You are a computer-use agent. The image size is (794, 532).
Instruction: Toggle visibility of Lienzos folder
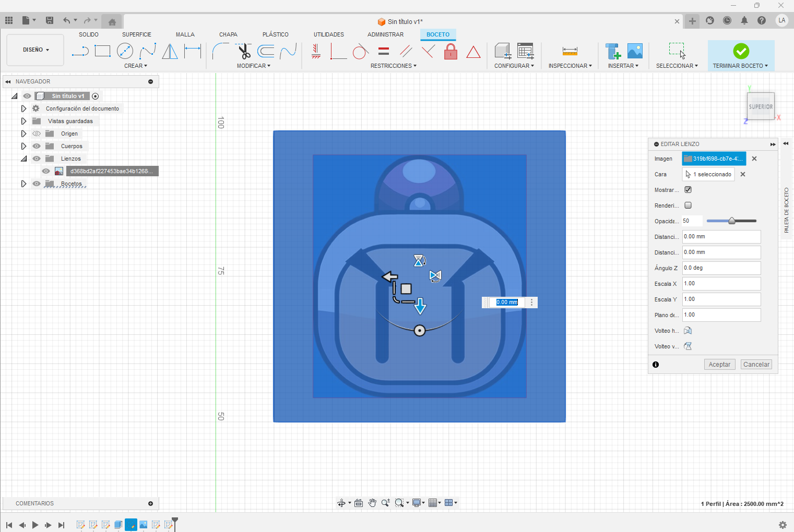coord(37,159)
